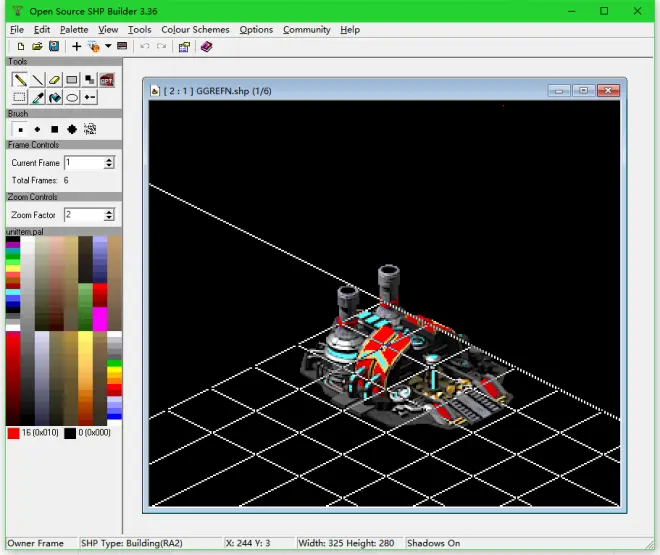Pick the tall red gradient column colour
This screenshot has height=555, width=660.
click(13, 377)
